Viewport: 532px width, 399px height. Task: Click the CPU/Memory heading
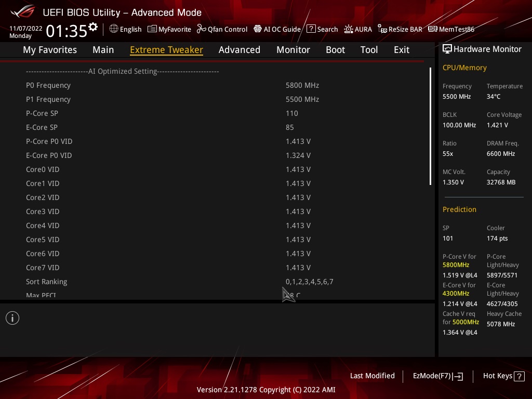pos(464,68)
